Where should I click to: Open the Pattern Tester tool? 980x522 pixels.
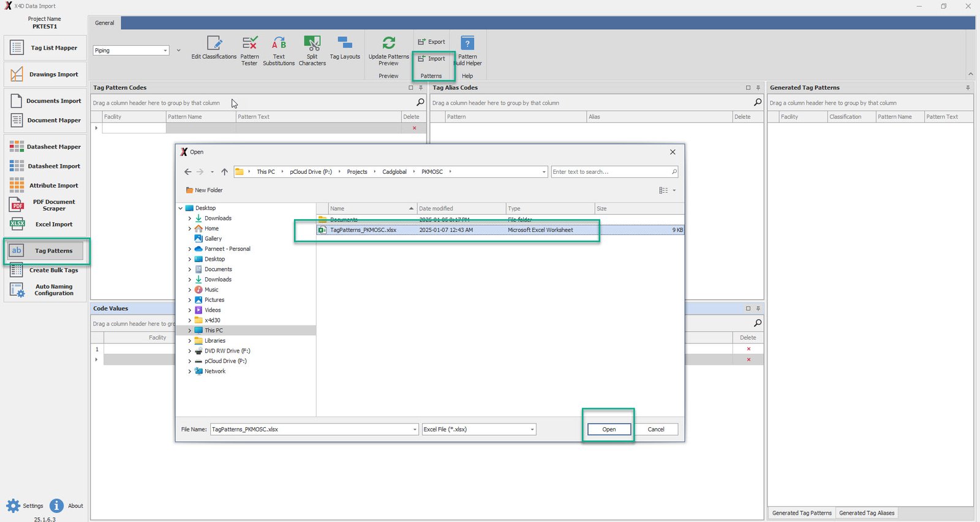coord(249,43)
